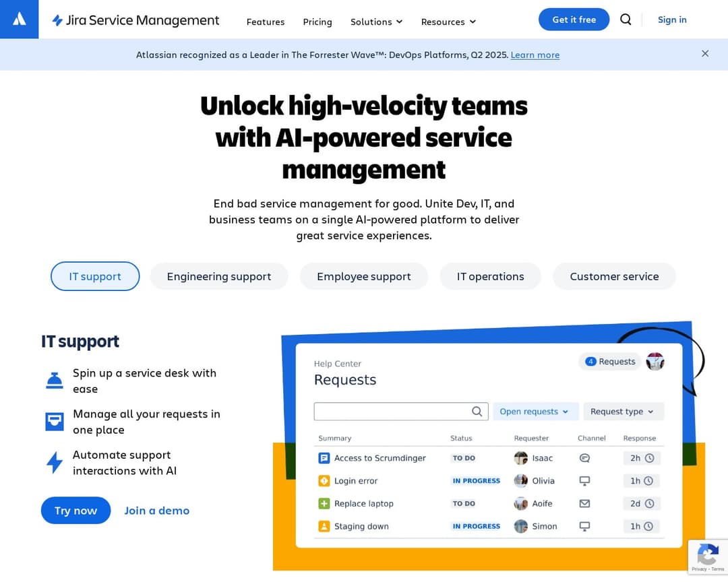Click the email channel icon for Aoife
Viewport: 728px width, 582px height.
click(x=584, y=504)
